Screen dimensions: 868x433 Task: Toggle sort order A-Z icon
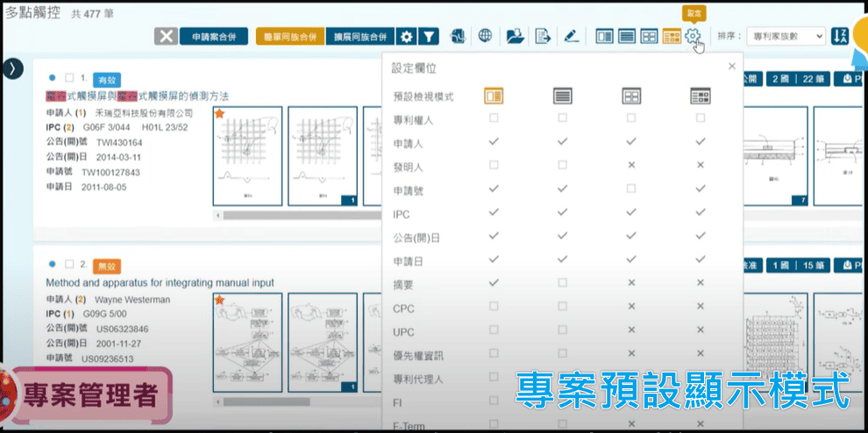[x=840, y=36]
